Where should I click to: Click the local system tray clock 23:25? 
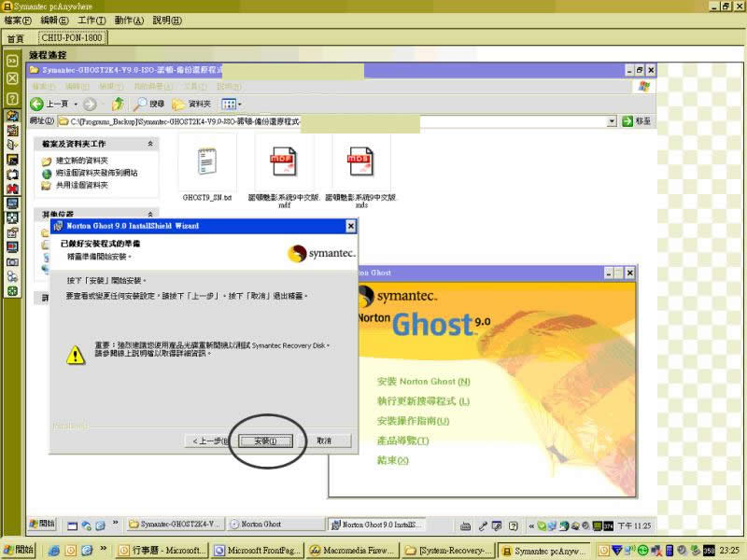point(729,551)
